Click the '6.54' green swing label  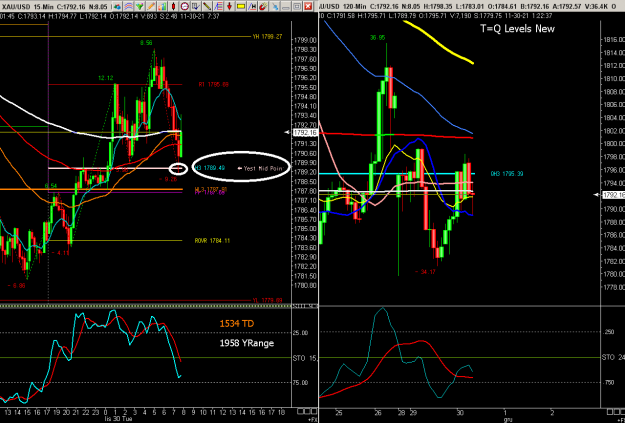coord(51,186)
